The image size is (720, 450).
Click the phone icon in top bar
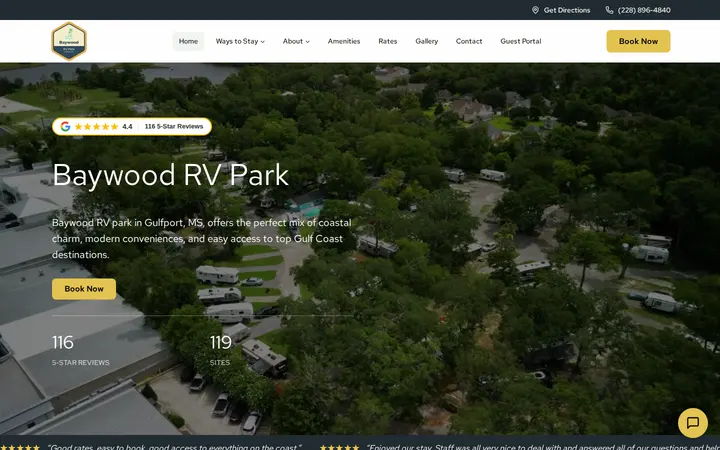(x=609, y=10)
